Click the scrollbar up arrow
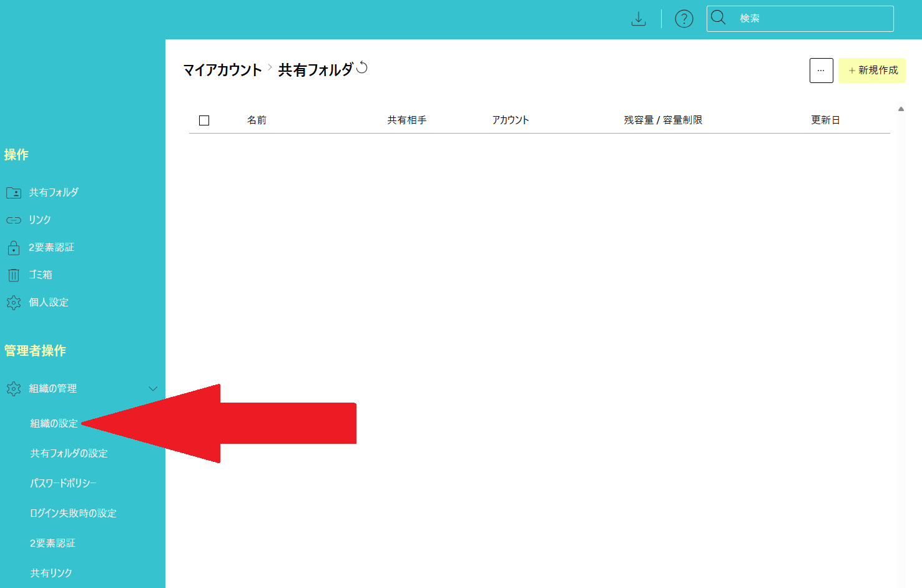The image size is (922, 588). pyautogui.click(x=901, y=109)
